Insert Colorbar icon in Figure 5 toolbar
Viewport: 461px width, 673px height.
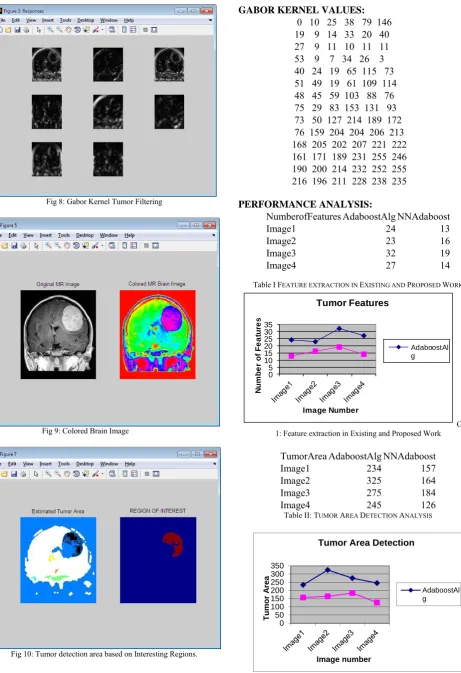[124, 246]
